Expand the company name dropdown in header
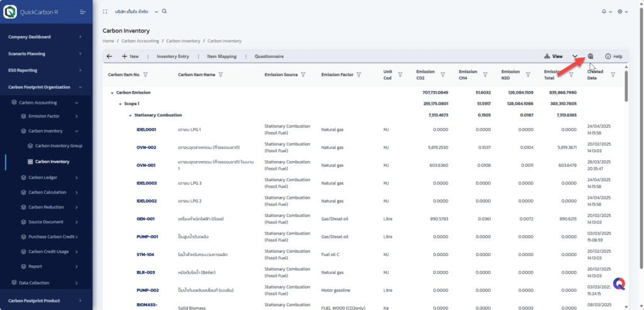 (x=156, y=12)
